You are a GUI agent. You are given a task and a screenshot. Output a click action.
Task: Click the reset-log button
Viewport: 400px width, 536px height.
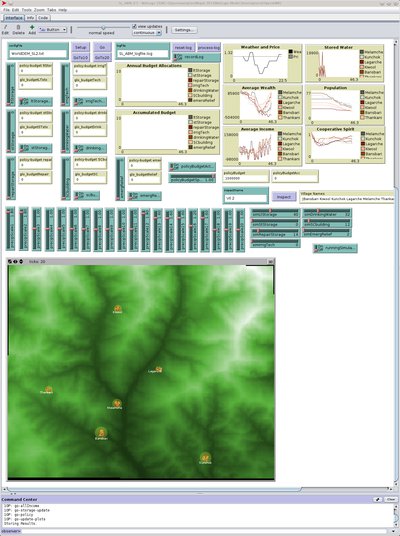click(x=183, y=48)
